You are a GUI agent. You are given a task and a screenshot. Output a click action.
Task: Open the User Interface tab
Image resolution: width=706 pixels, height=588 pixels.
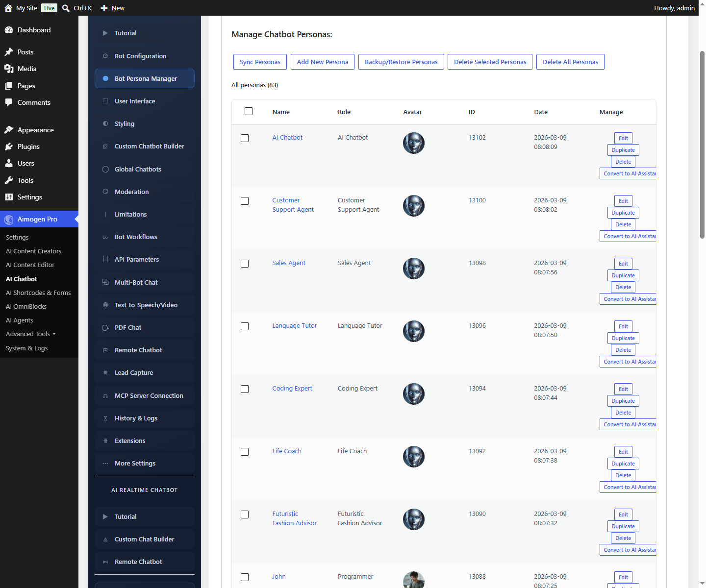[x=145, y=101]
